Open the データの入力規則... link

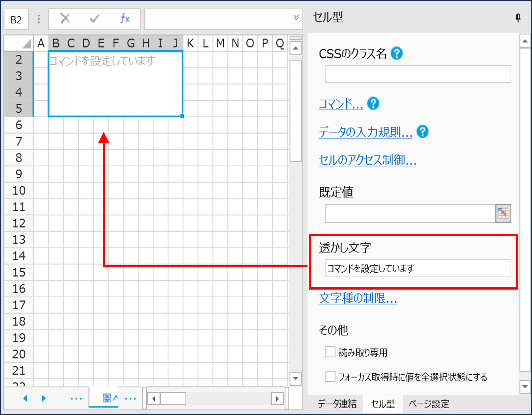pyautogui.click(x=365, y=132)
